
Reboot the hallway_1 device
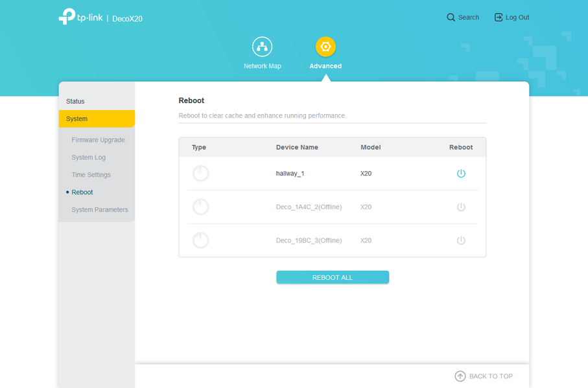coord(461,174)
